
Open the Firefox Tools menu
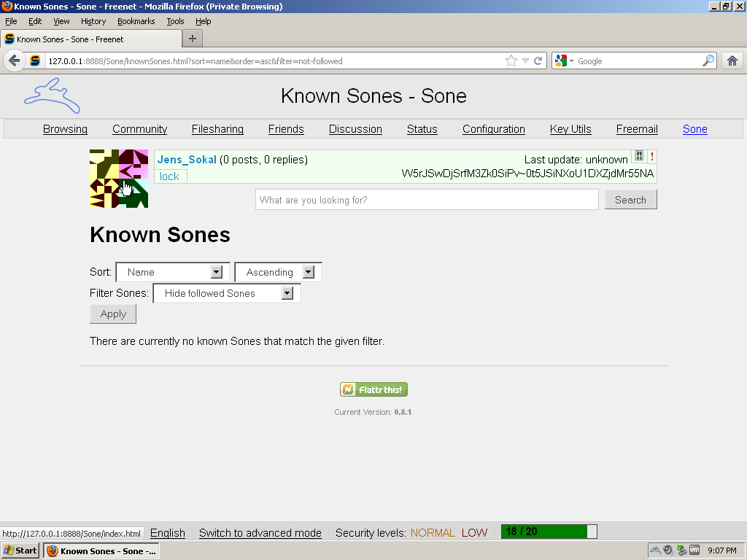point(175,21)
